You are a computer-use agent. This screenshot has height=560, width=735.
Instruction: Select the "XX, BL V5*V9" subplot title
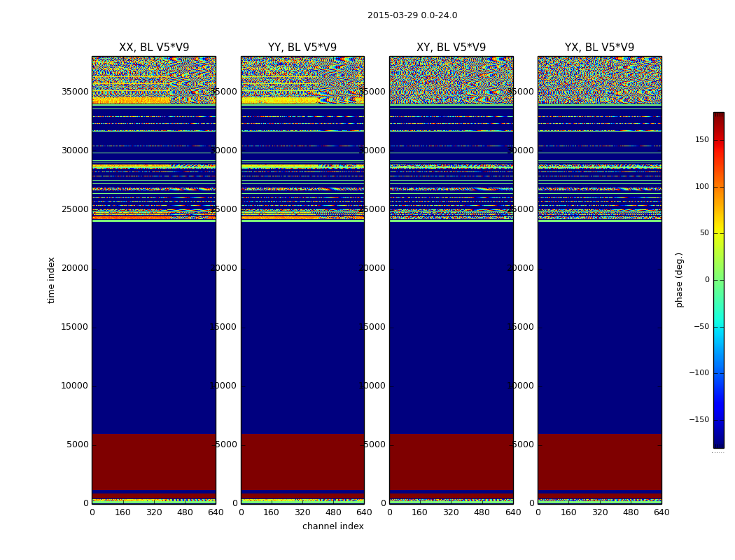tap(154, 48)
